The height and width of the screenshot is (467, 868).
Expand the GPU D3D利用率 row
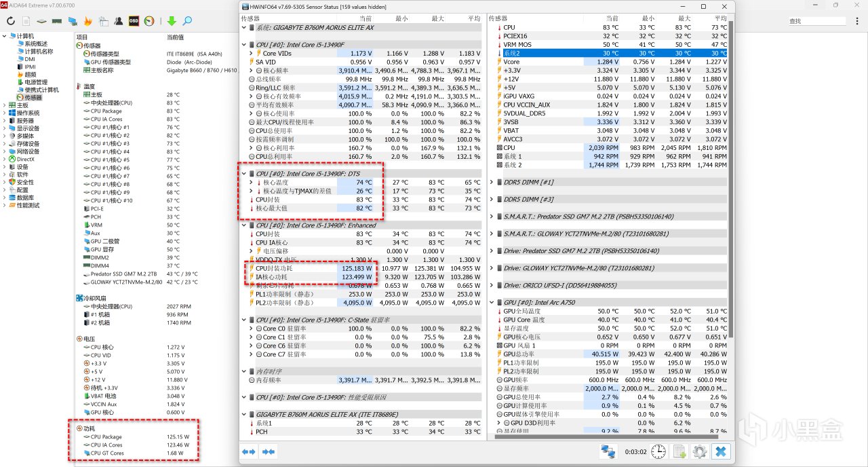[499, 423]
